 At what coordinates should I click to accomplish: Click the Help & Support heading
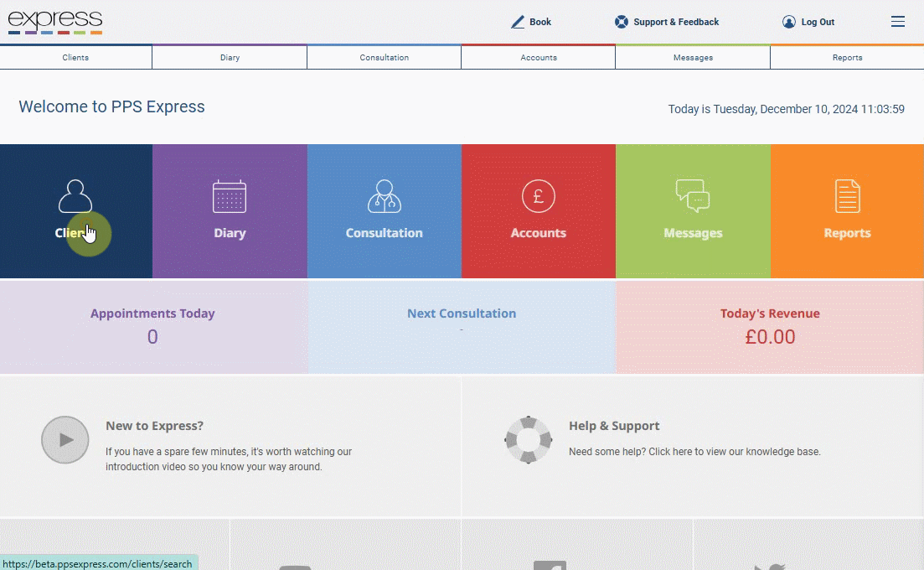pyautogui.click(x=614, y=426)
